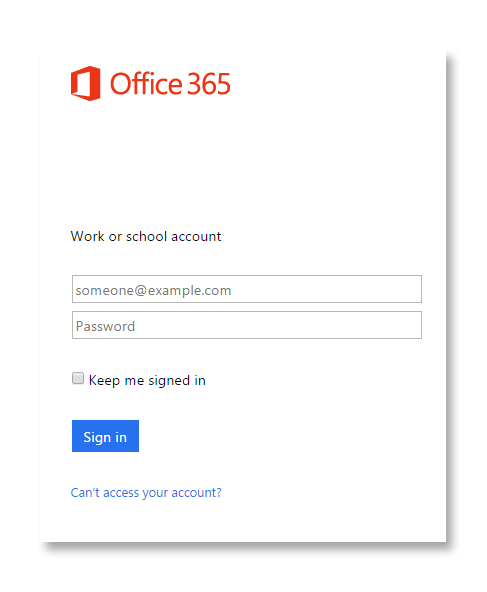This screenshot has width=487, height=592.
Task: Submit the form with Sign in
Action: coord(105,436)
